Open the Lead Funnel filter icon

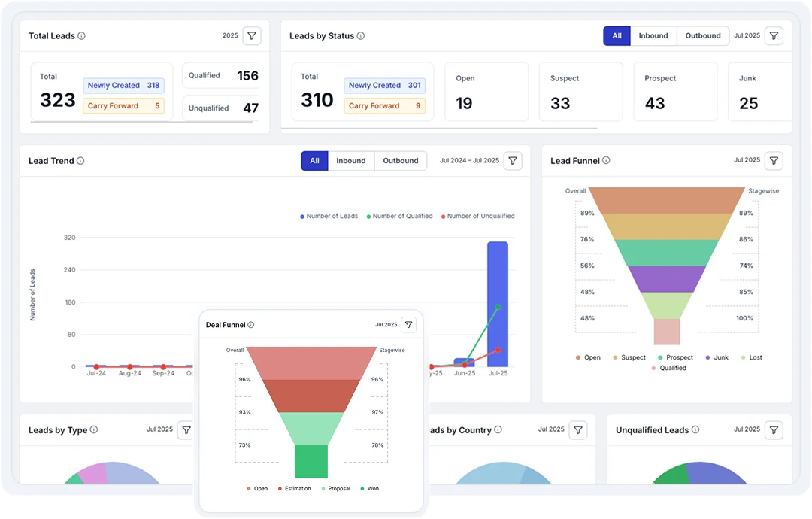[x=774, y=160]
